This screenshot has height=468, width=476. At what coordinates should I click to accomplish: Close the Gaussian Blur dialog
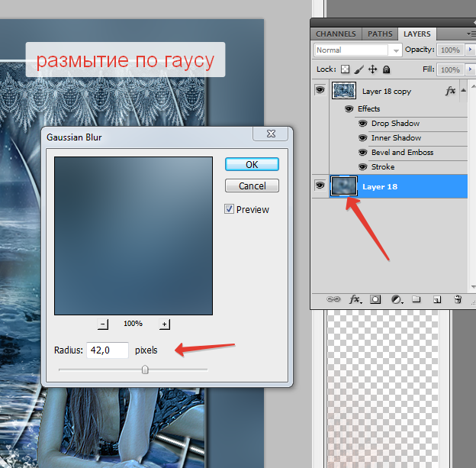(271, 134)
